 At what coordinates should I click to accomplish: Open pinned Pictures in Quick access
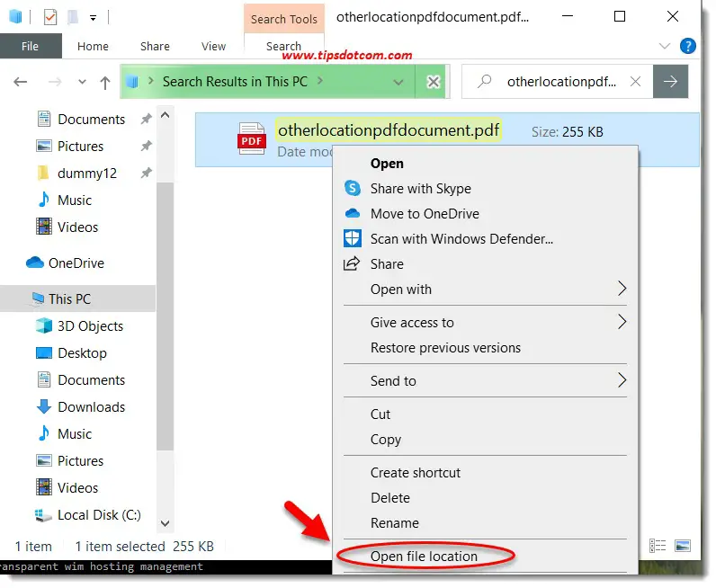(x=80, y=146)
